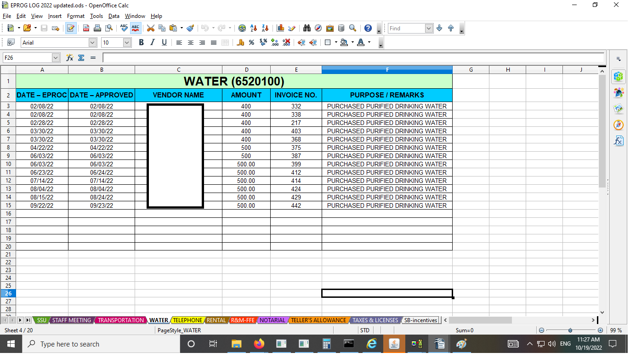Switch to the TELEPHONE sheet tab
Image resolution: width=636 pixels, height=364 pixels.
[x=187, y=320]
